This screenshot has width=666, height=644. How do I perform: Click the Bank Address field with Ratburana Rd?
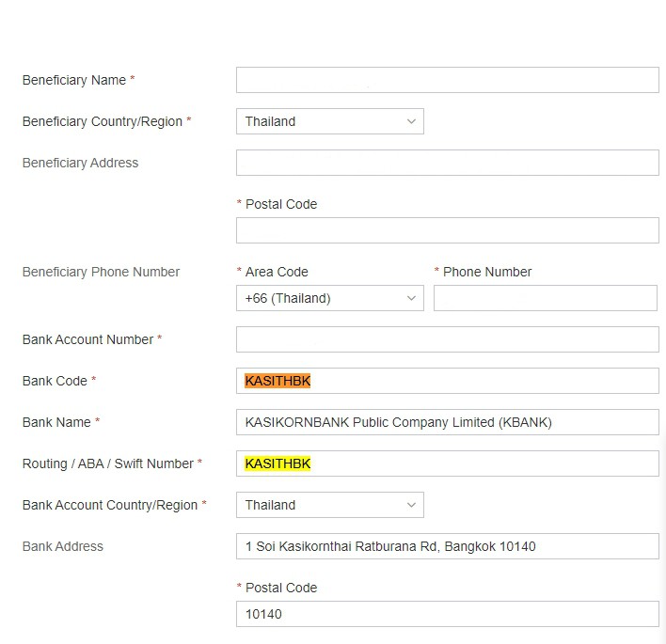pos(447,546)
